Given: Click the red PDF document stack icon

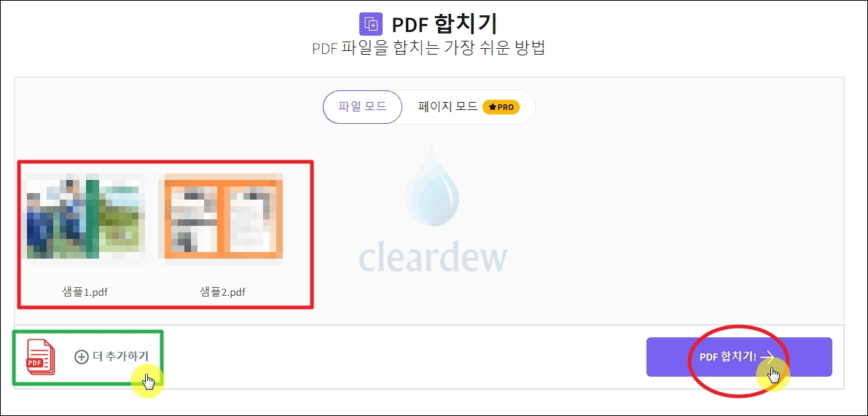Looking at the screenshot, I should [42, 358].
